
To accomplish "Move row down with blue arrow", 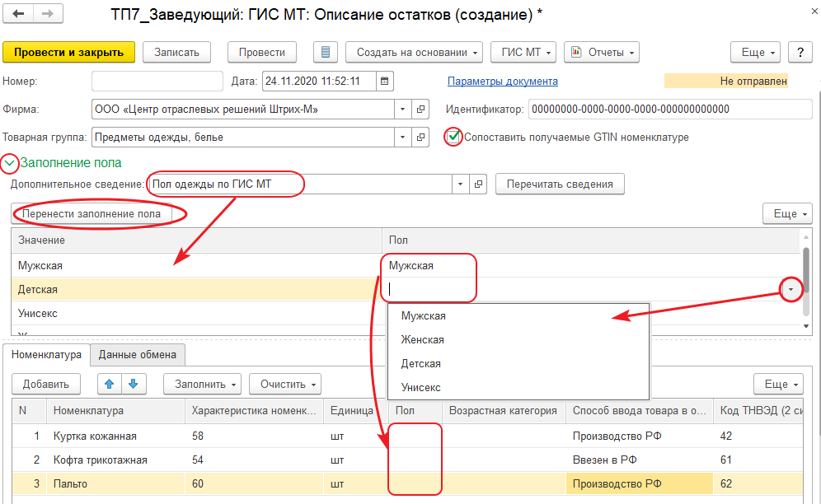I will (133, 384).
